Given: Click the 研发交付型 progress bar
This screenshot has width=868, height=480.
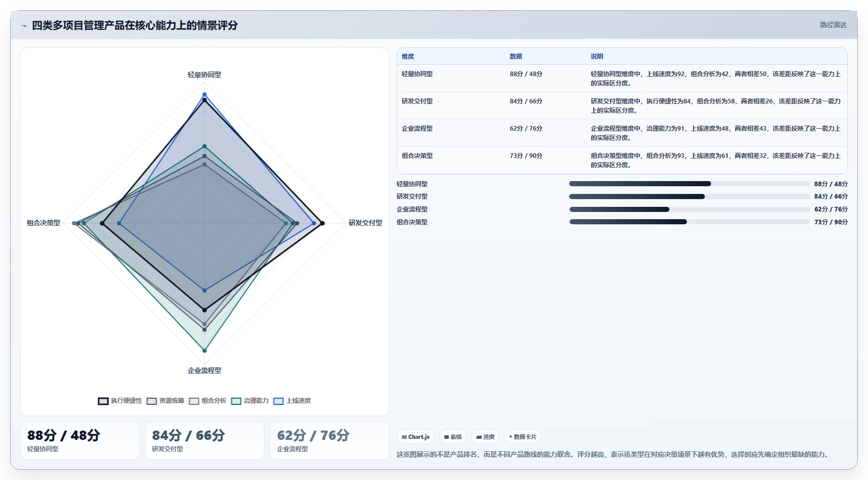Looking at the screenshot, I should (x=689, y=197).
